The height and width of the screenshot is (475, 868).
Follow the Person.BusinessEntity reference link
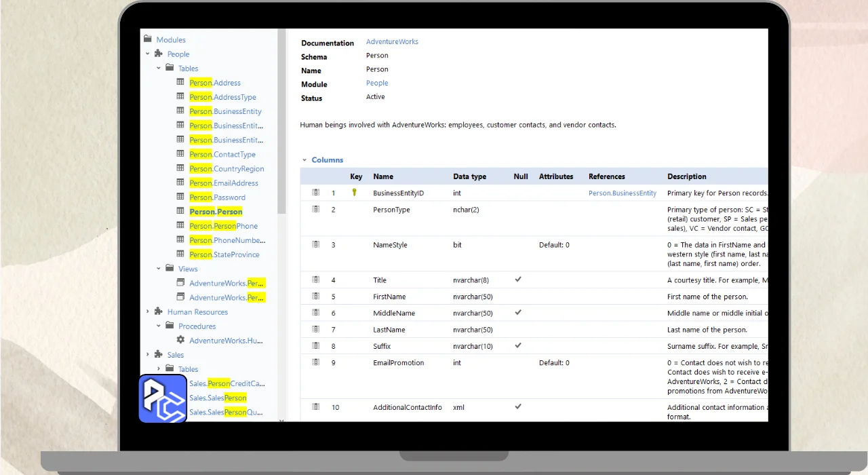point(623,193)
